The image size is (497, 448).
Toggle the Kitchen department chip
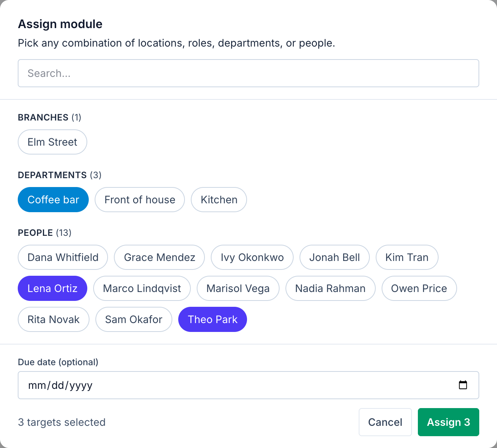[x=219, y=200]
